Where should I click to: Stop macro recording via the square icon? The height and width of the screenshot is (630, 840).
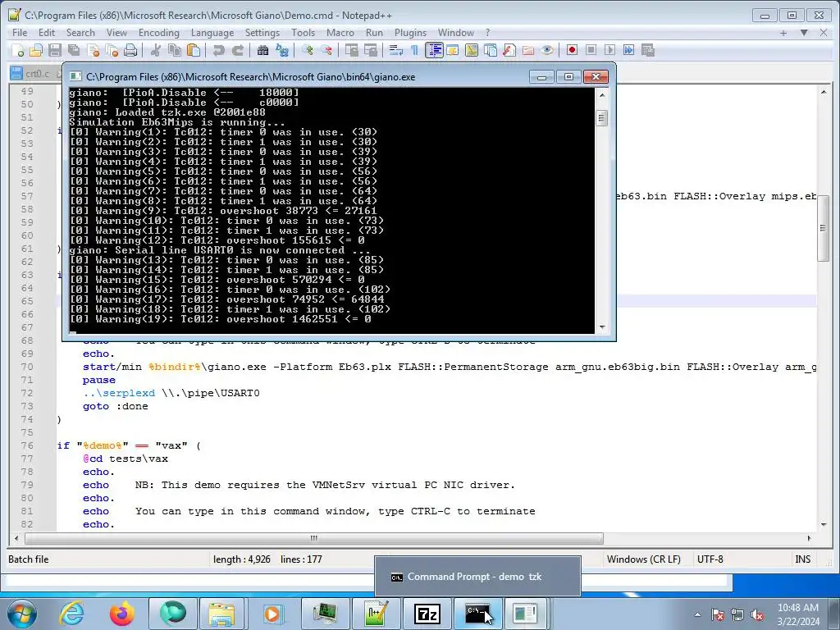tap(591, 50)
